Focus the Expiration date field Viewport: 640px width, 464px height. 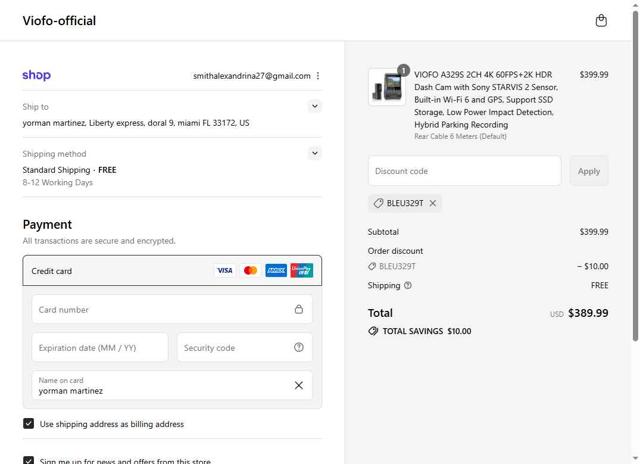pyautogui.click(x=100, y=348)
